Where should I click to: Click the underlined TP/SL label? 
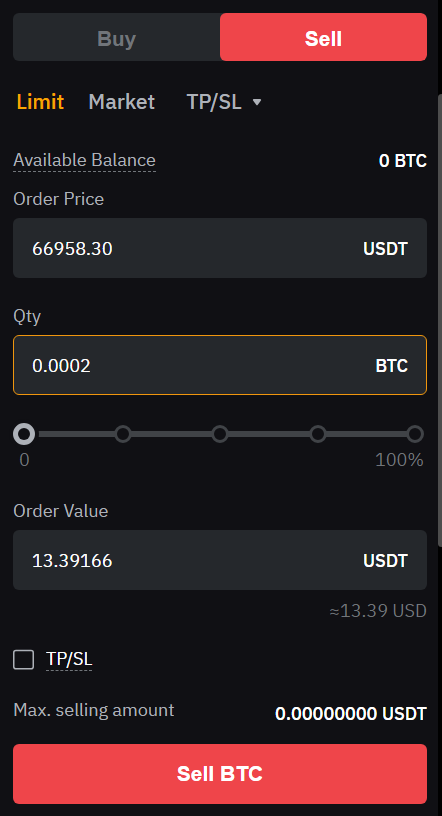pyautogui.click(x=69, y=659)
